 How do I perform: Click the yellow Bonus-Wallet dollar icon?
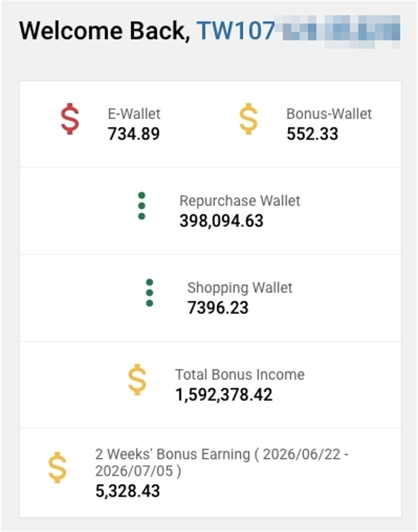[x=248, y=119]
